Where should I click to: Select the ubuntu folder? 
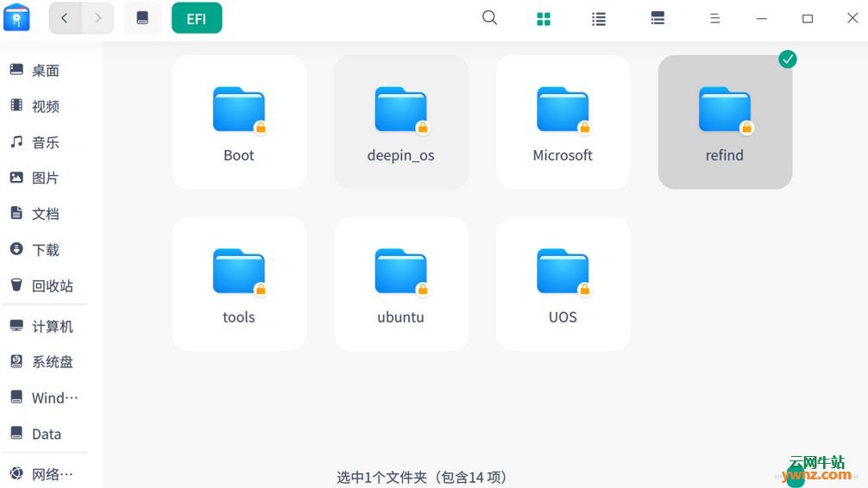point(401,284)
